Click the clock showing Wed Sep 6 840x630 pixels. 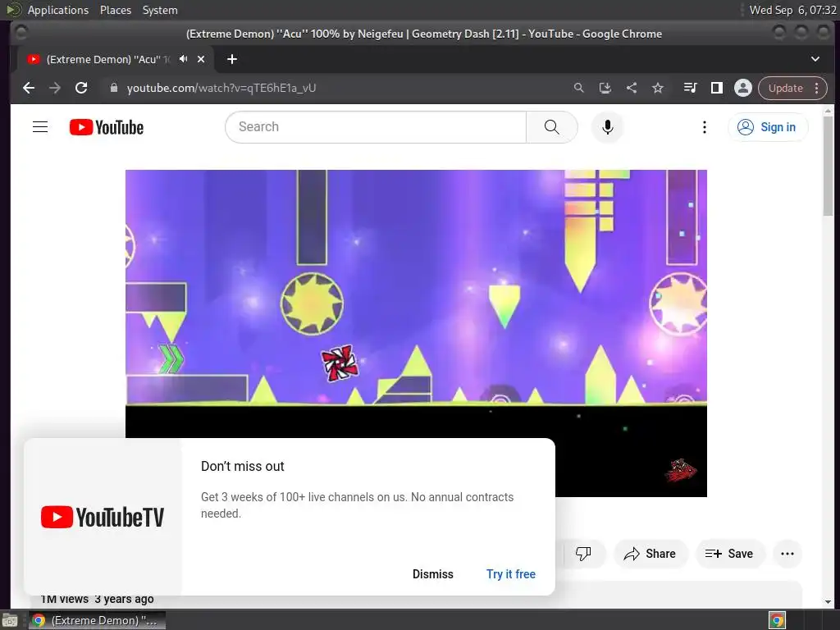point(793,10)
